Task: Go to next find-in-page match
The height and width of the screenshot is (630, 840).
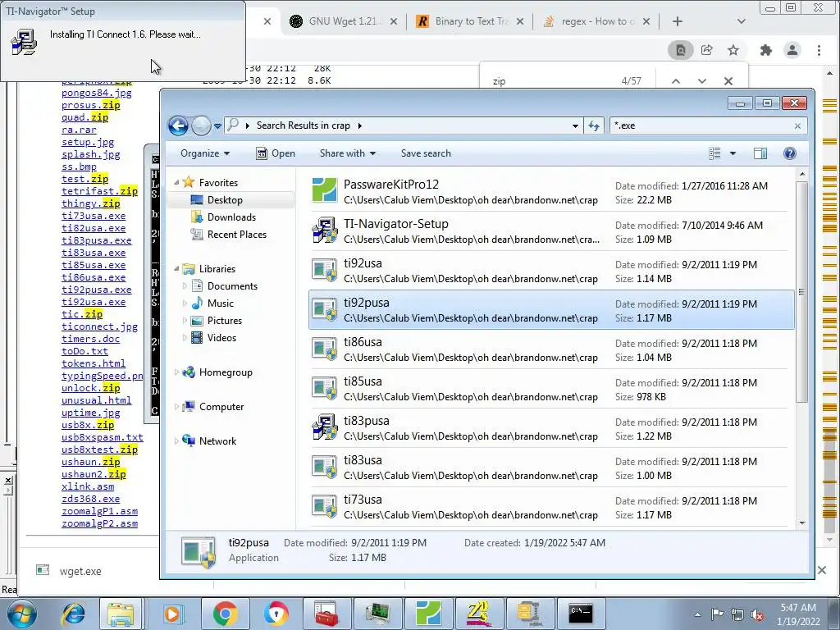Action: click(x=702, y=81)
